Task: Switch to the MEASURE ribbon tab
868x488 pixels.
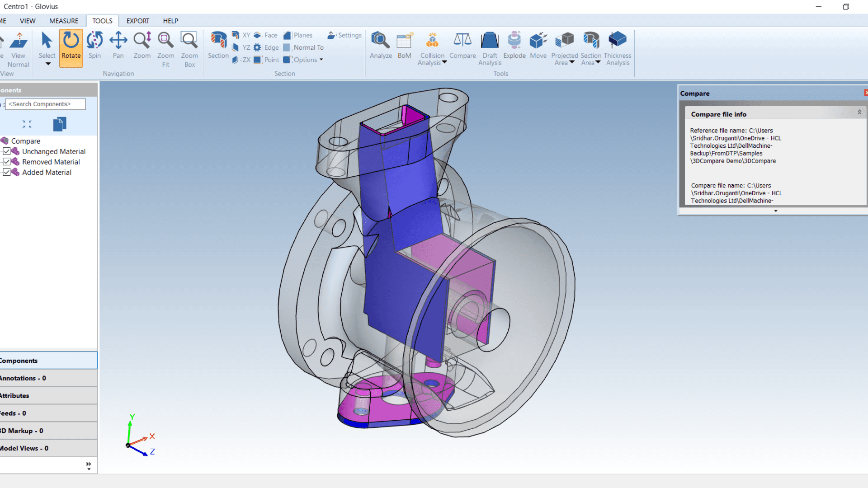Action: [x=63, y=21]
